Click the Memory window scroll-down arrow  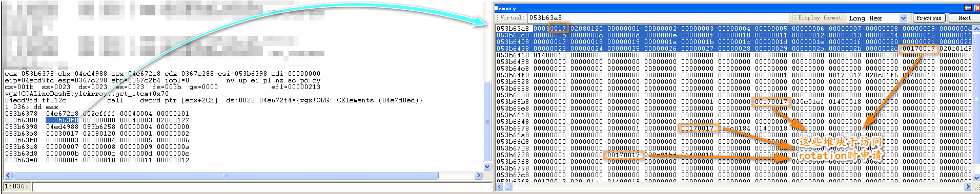coord(976,179)
